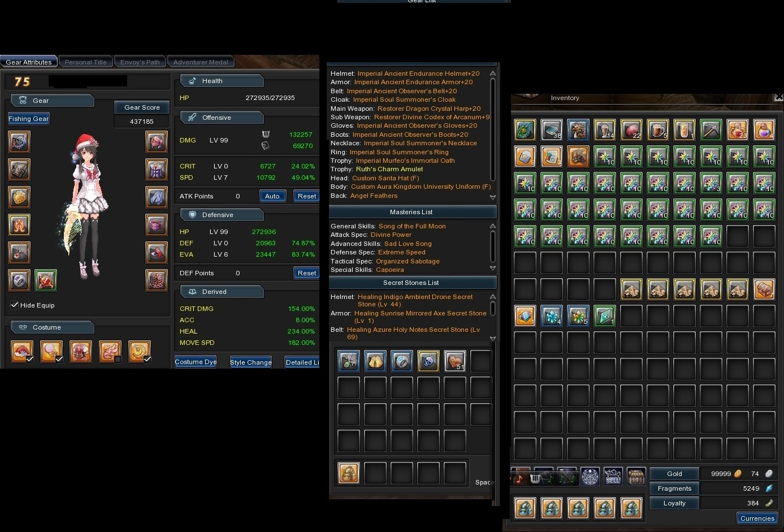Image resolution: width=784 pixels, height=532 pixels.
Task: Click the boots gear slot icon
Action: [157, 280]
